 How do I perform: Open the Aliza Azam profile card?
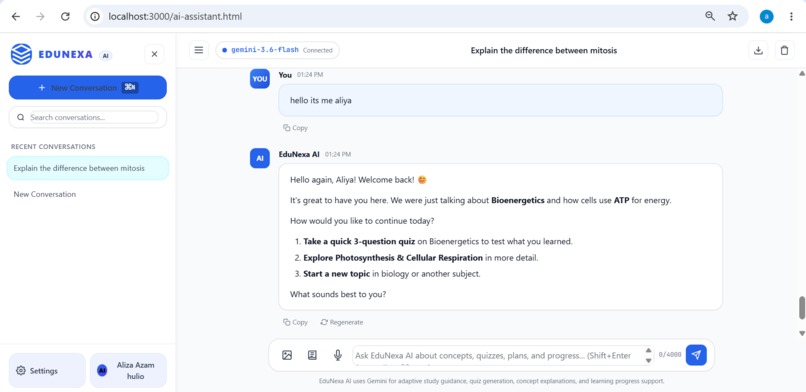coord(129,370)
